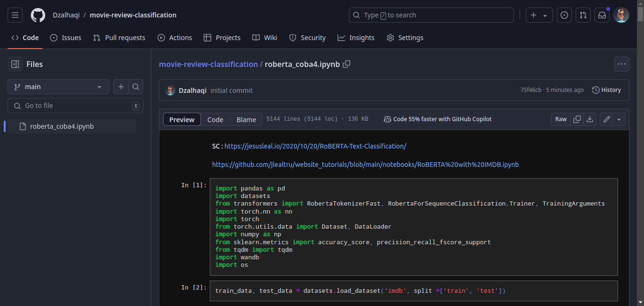644x306 pixels.
Task: Add a new file using the sidebar plus icon
Action: tap(121, 87)
